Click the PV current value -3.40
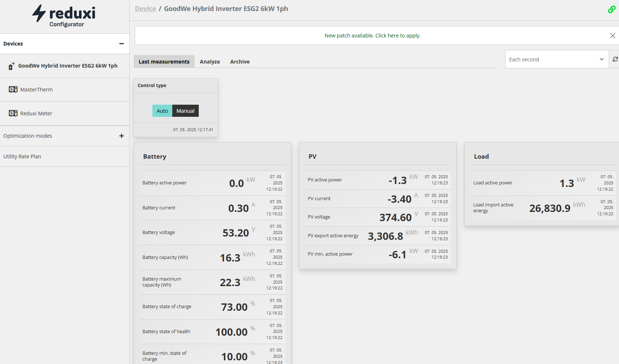 click(x=399, y=199)
